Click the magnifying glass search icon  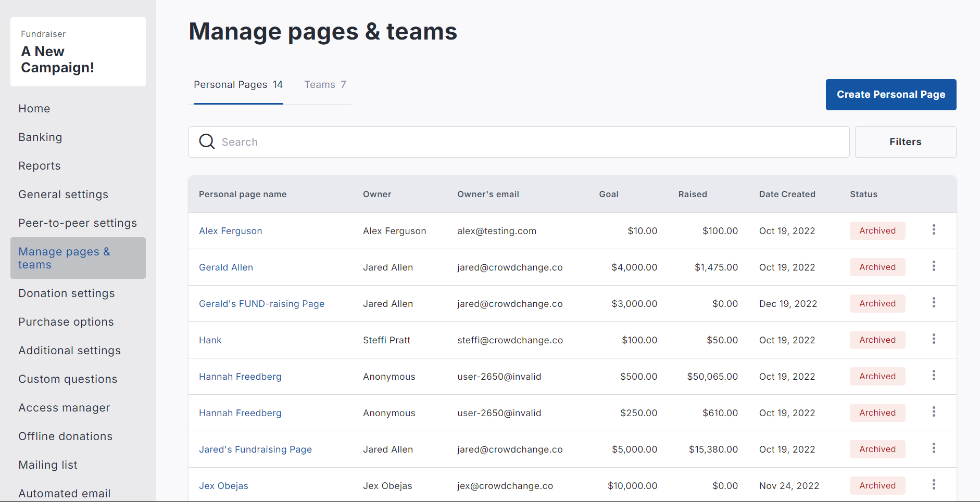click(207, 141)
